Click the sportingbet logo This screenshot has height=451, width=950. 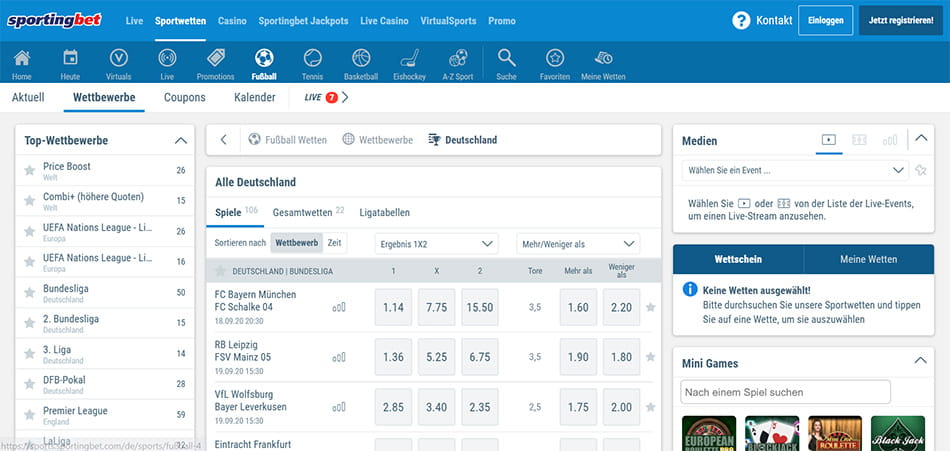(55, 21)
